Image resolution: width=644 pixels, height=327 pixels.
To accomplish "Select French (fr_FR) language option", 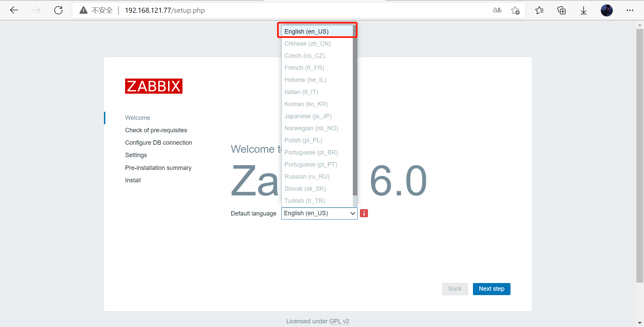I will 317,68.
